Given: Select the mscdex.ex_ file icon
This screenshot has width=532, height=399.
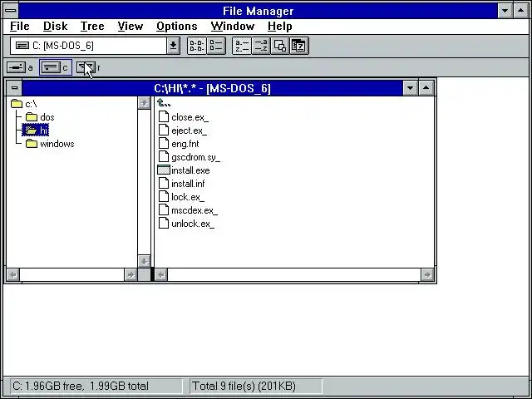Looking at the screenshot, I should coord(164,210).
